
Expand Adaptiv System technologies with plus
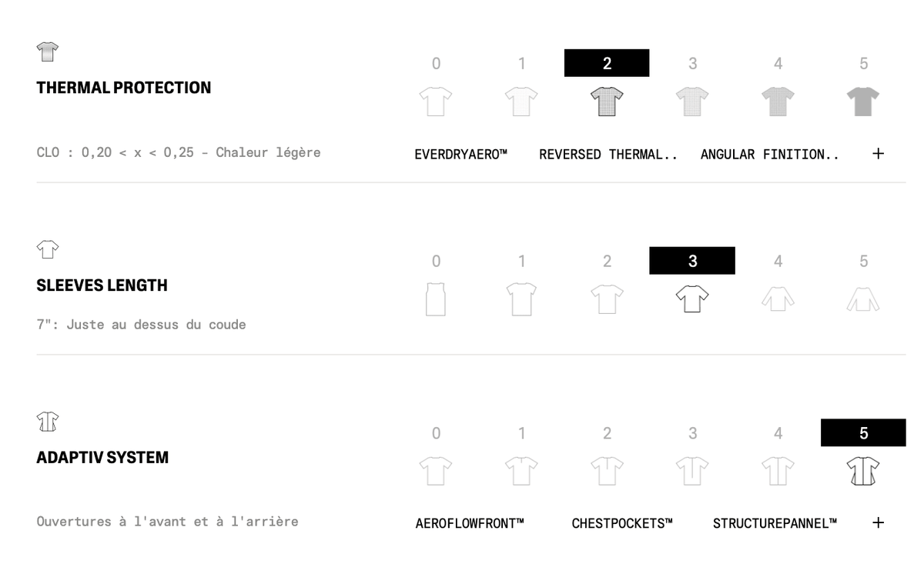tap(878, 522)
